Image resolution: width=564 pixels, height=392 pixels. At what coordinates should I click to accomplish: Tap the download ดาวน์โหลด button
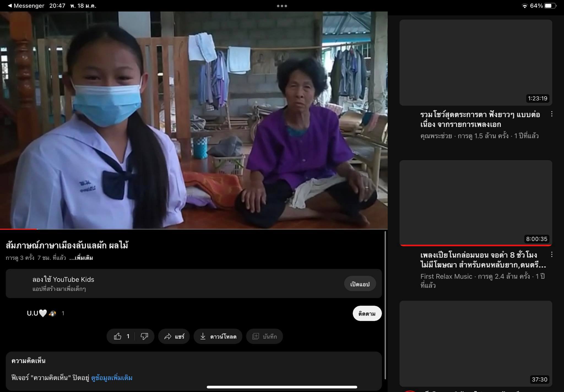click(218, 336)
